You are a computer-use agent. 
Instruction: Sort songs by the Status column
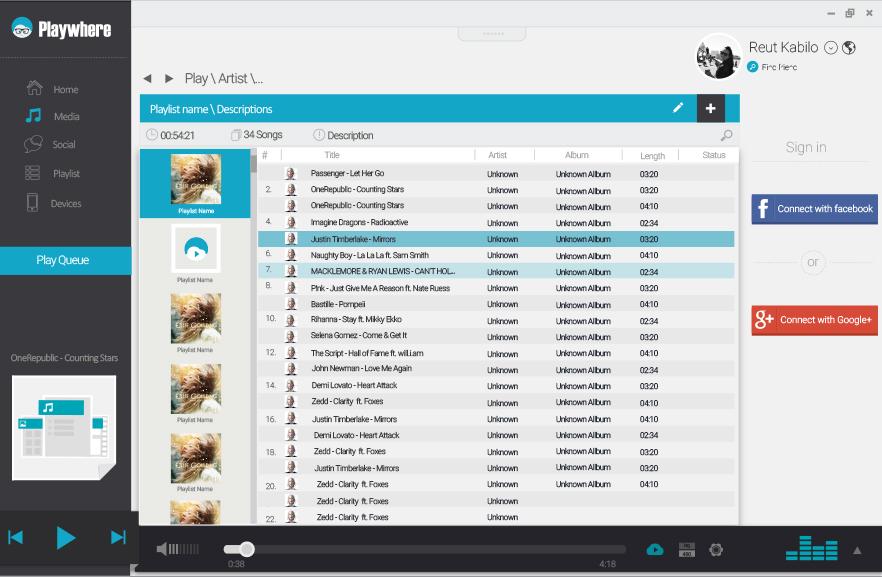(714, 155)
